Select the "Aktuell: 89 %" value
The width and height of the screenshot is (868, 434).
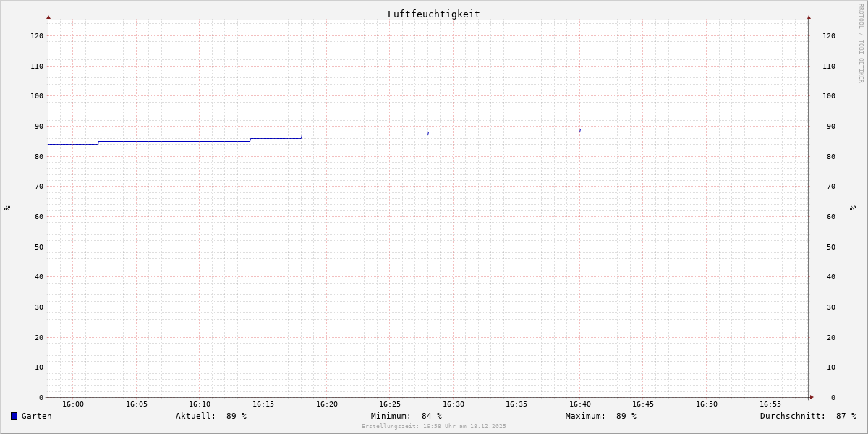coord(211,416)
